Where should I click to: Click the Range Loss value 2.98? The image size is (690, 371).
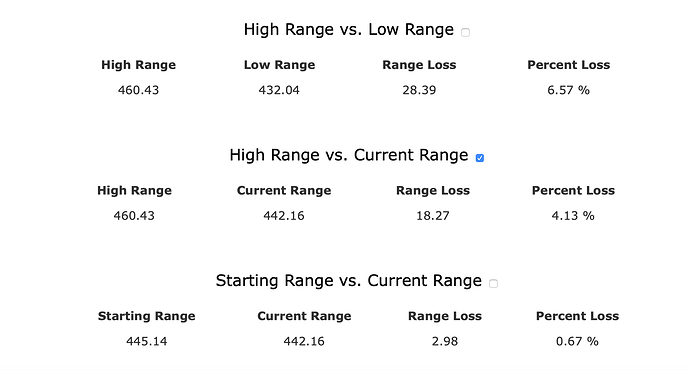(444, 342)
